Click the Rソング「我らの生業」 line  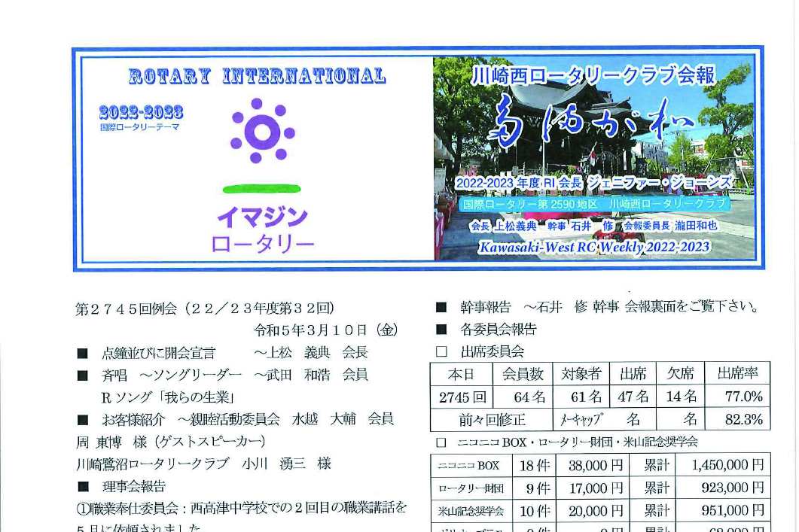167,397
